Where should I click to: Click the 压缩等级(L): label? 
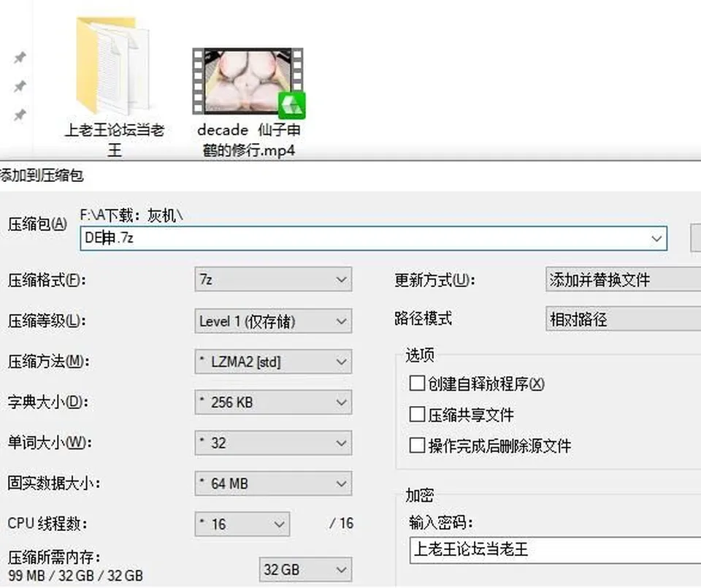(47, 321)
